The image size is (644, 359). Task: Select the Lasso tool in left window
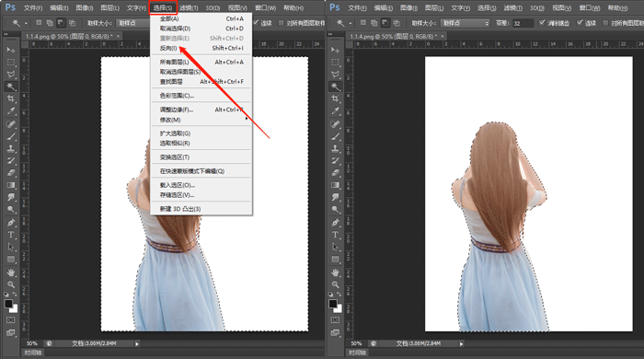tap(11, 75)
